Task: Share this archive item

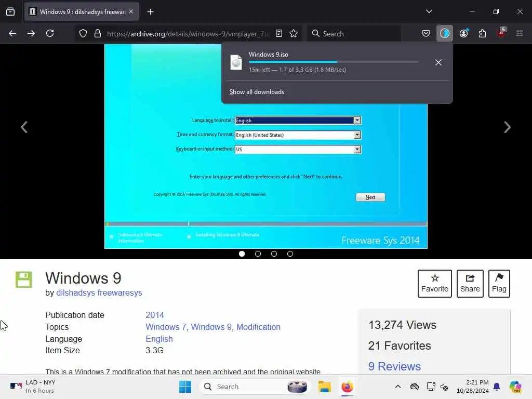Action: click(x=470, y=284)
